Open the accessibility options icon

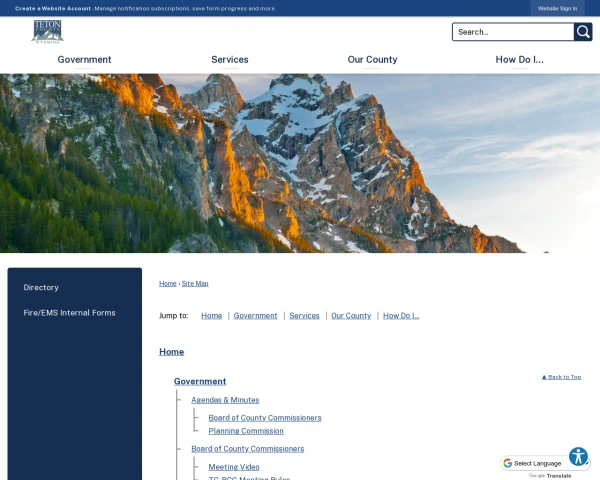[578, 456]
